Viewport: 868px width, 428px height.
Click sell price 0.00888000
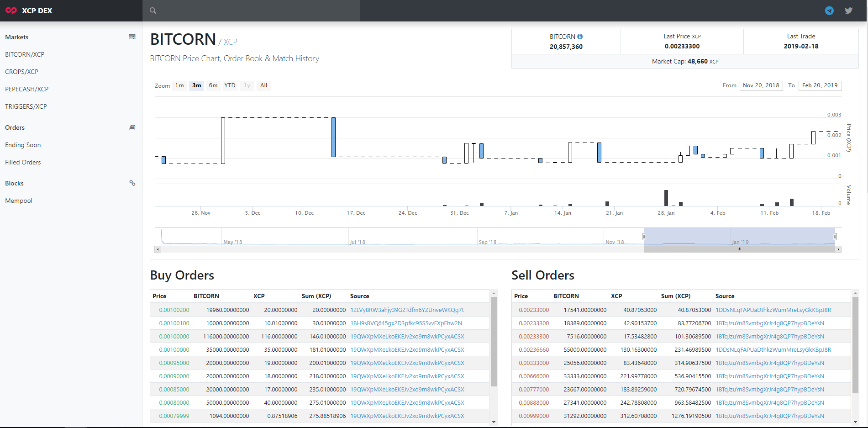[534, 402]
